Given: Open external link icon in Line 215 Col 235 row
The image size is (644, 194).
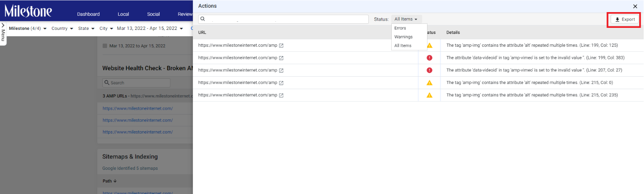Looking at the screenshot, I should point(281,96).
